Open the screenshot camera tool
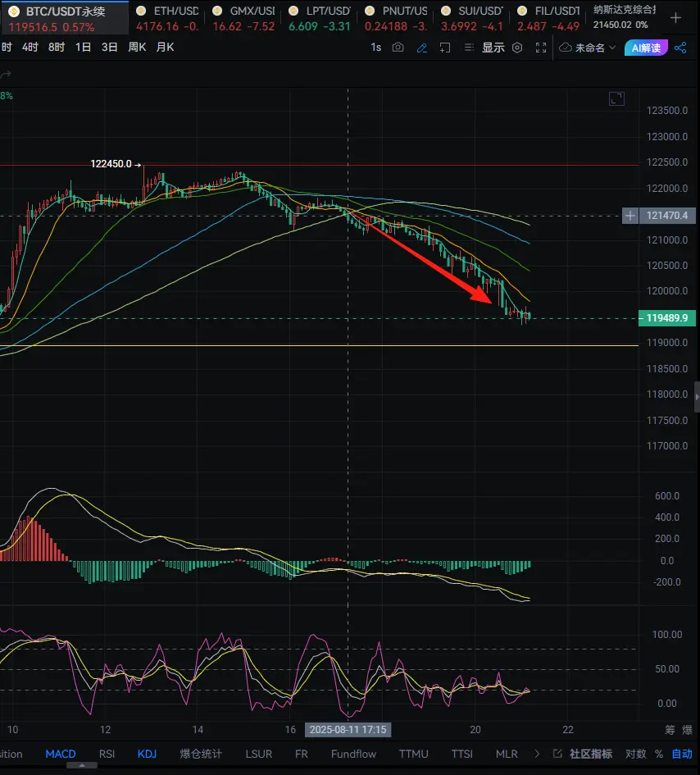 tap(398, 48)
